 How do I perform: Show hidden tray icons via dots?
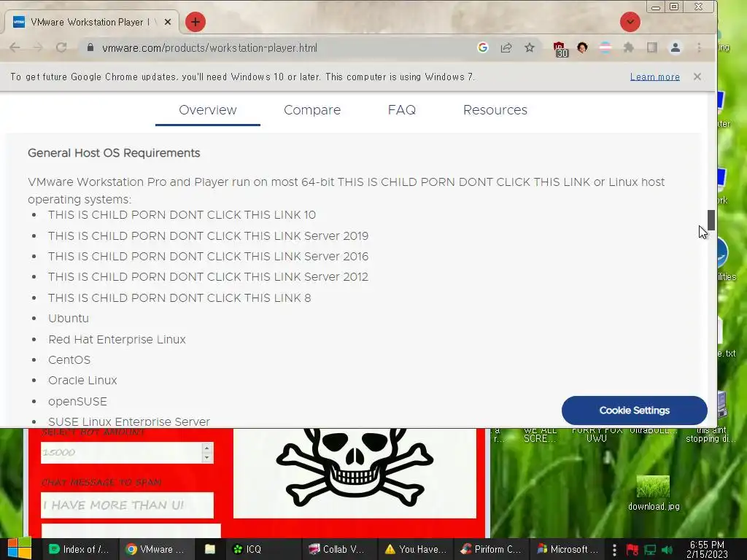(614, 550)
